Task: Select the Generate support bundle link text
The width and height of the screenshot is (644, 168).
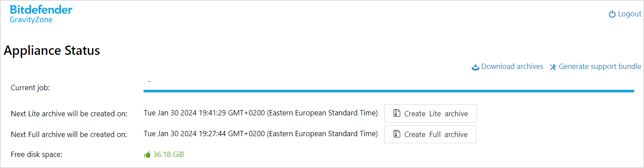Action: tap(600, 66)
